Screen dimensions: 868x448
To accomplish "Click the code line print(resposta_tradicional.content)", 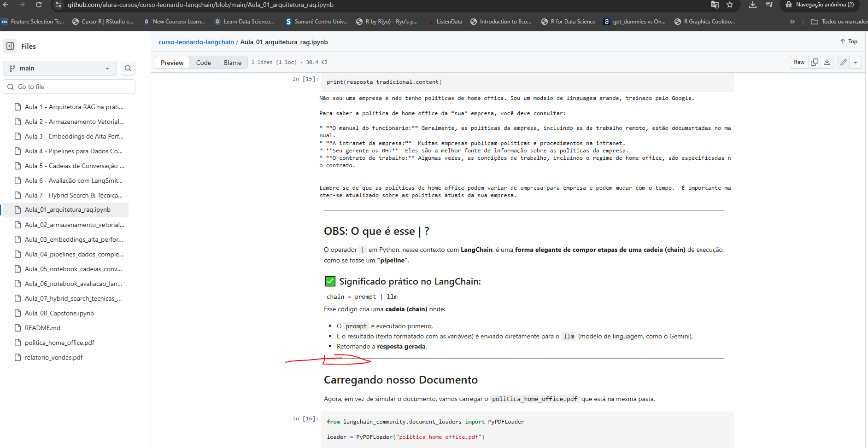I will 384,82.
